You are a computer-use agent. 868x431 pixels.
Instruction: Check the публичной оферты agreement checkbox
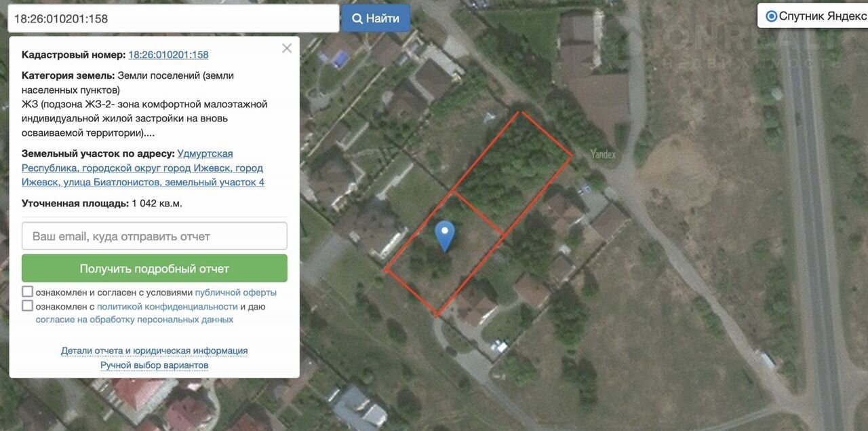[28, 292]
